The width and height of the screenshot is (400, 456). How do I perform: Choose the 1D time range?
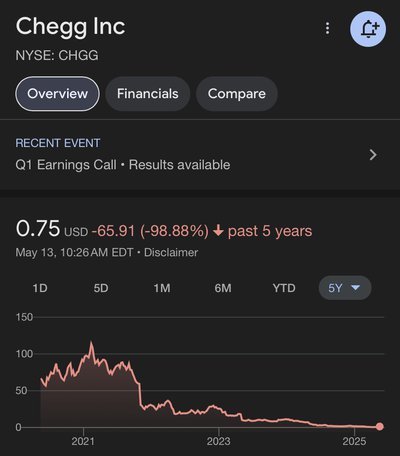coord(40,288)
